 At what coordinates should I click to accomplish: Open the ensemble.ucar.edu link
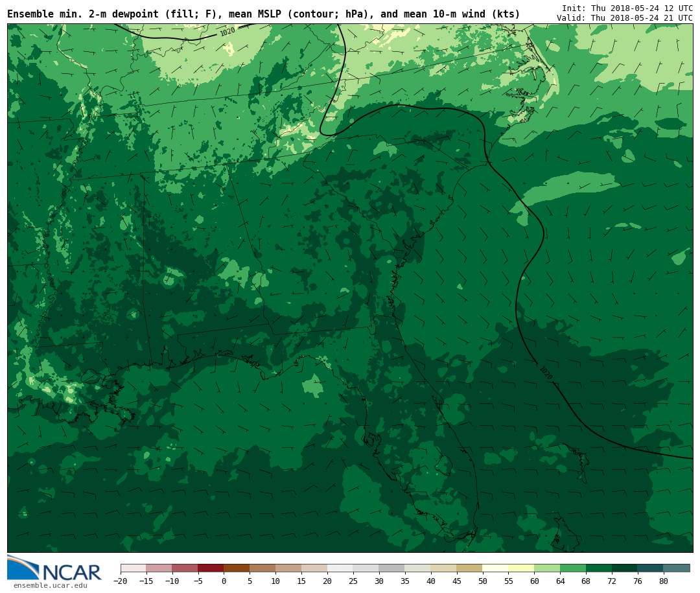50,586
